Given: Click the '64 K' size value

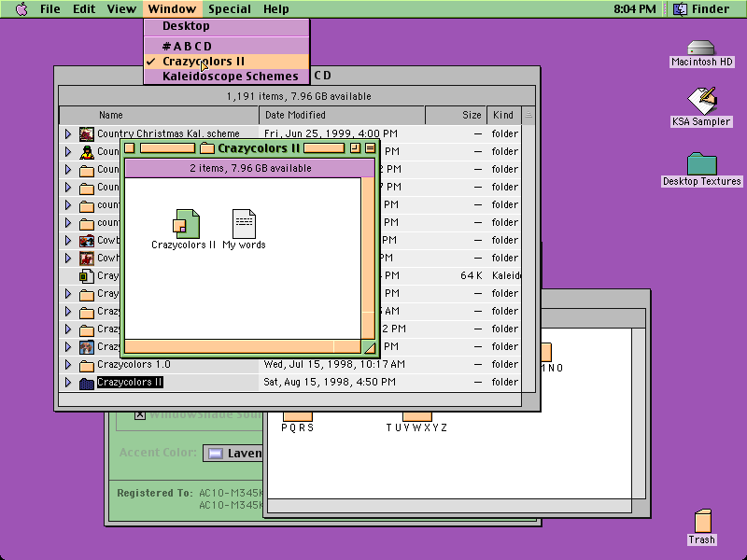Looking at the screenshot, I should coord(472,275).
